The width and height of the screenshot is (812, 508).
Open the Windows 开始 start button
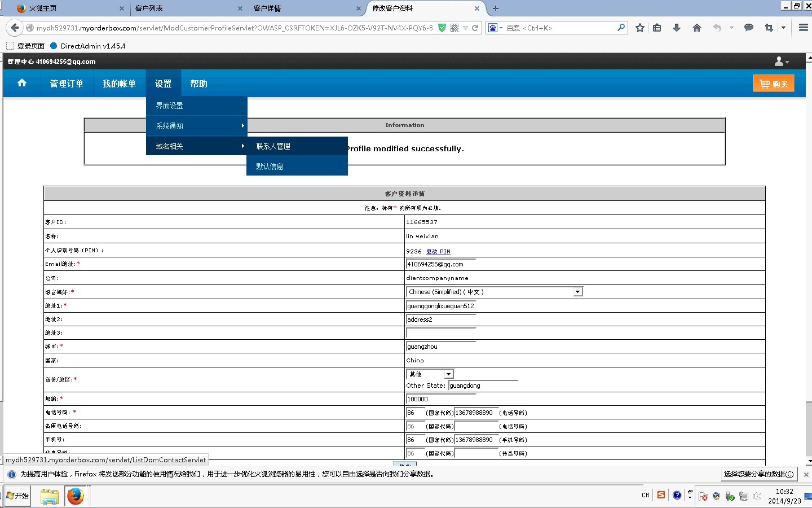point(17,496)
